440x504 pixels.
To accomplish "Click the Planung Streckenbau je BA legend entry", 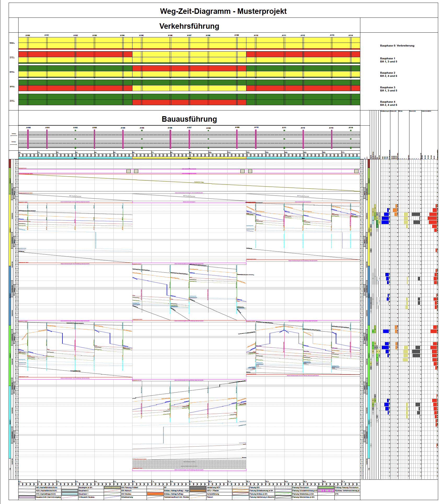I will point(303,497).
